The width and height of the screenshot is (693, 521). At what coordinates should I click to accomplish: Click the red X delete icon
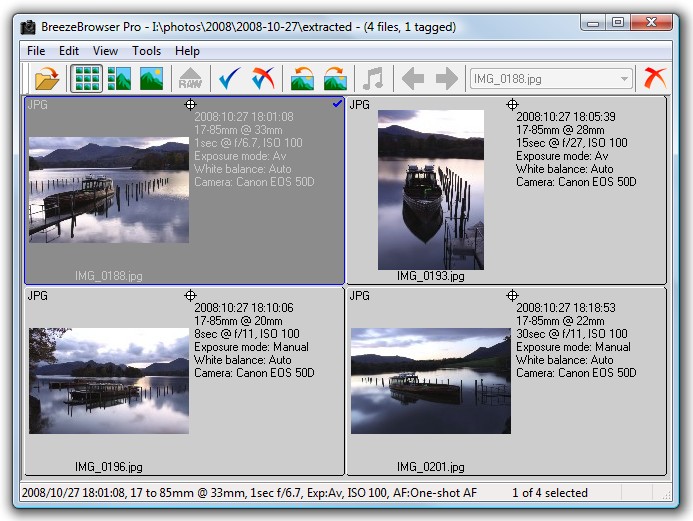655,79
